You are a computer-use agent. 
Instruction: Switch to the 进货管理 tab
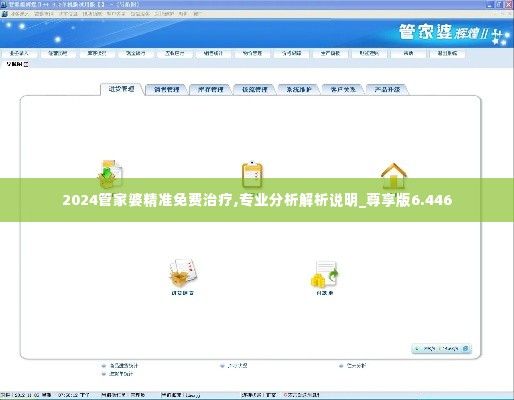pyautogui.click(x=122, y=89)
